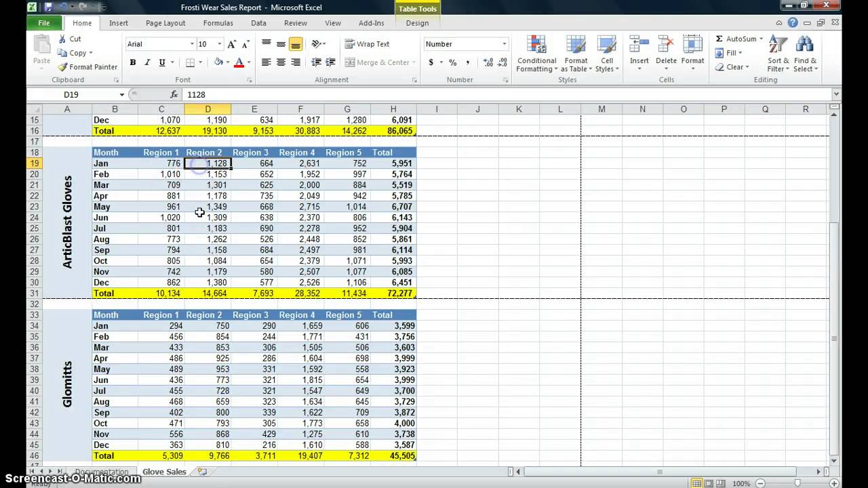This screenshot has height=488, width=868.
Task: Click Increase Decimal icon
Action: pyautogui.click(x=488, y=62)
